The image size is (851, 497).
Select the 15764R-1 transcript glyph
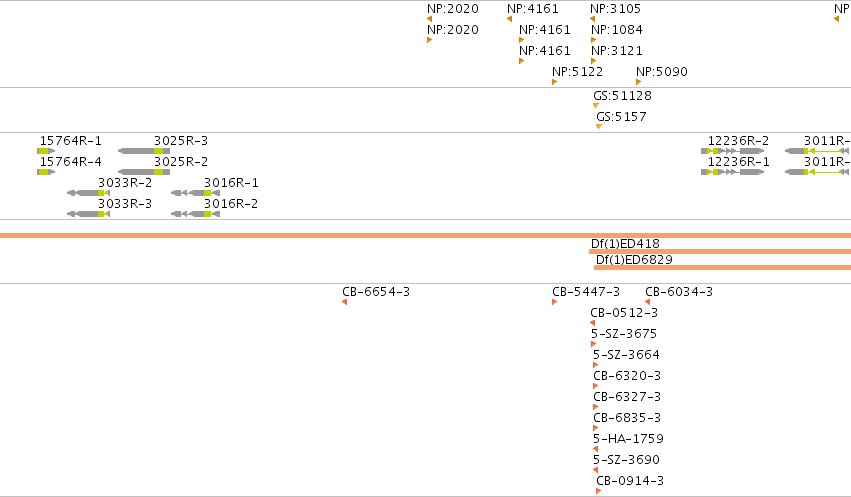pyautogui.click(x=46, y=151)
